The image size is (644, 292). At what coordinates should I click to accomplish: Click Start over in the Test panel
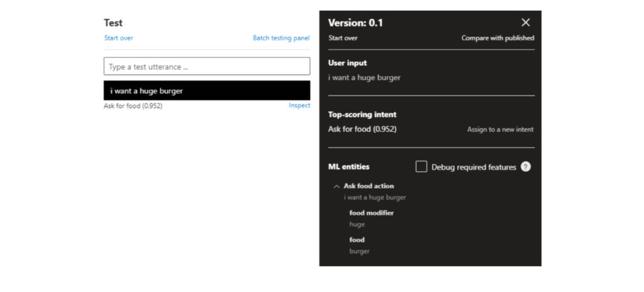click(118, 38)
